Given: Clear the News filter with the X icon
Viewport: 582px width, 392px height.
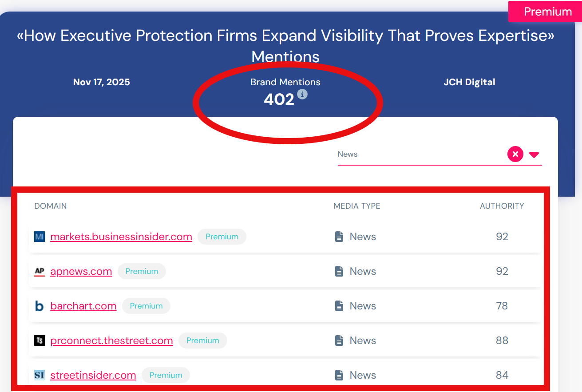Looking at the screenshot, I should point(515,154).
